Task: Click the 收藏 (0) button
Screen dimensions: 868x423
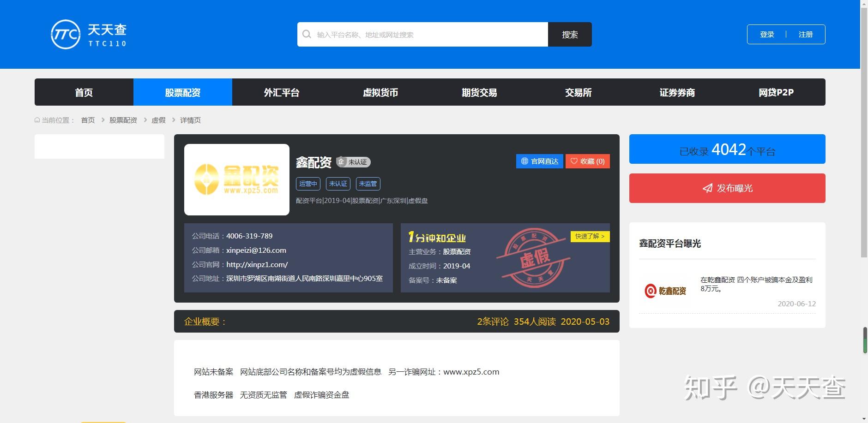Action: point(588,161)
